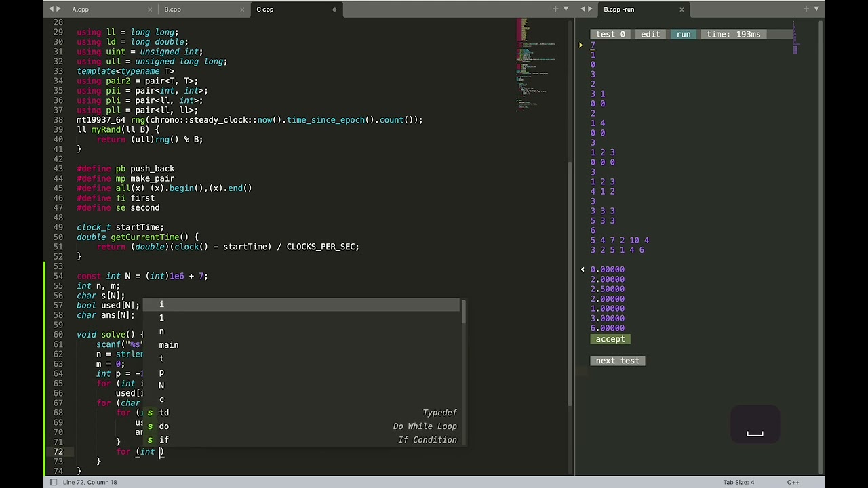Click line number 54 in gutter
The width and height of the screenshot is (868, 488).
58,276
